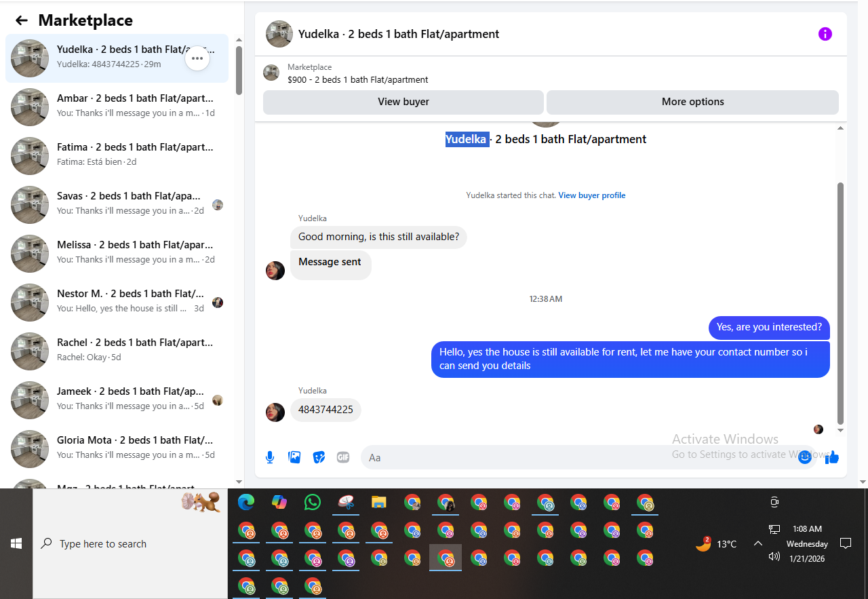The image size is (868, 599).
Task: Click Yudelka's avatar beside Message sent
Action: point(275,271)
